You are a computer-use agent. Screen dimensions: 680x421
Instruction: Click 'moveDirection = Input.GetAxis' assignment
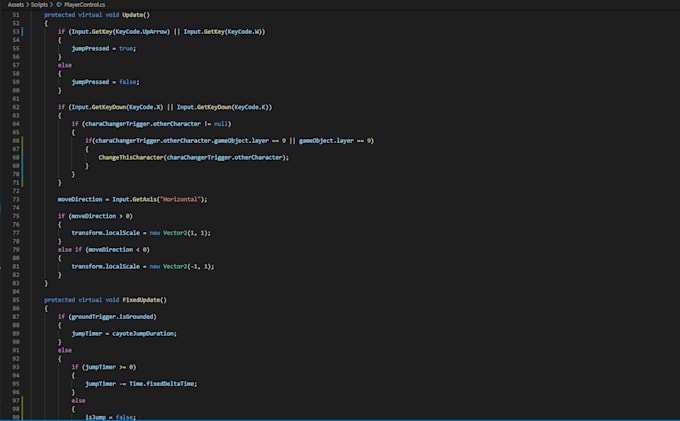click(107, 199)
